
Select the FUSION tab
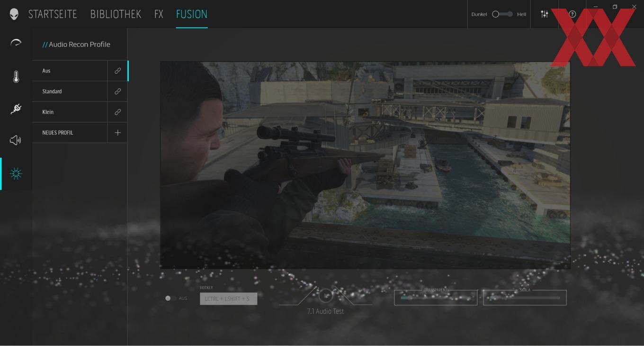(x=192, y=14)
